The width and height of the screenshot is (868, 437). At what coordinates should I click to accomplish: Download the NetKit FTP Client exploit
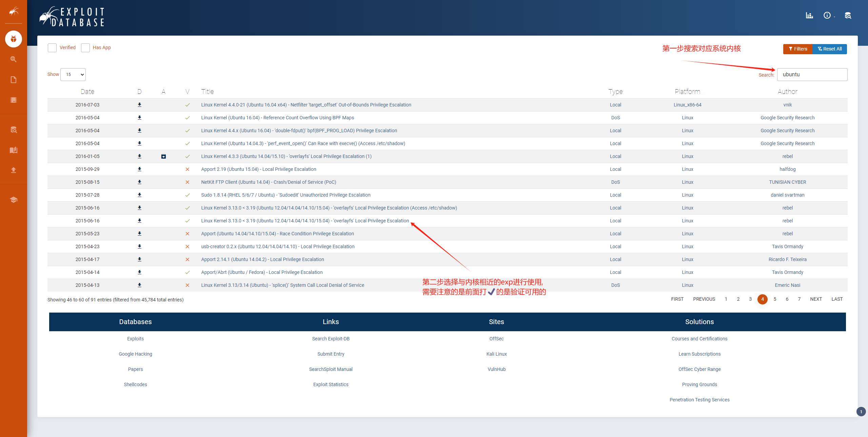139,182
